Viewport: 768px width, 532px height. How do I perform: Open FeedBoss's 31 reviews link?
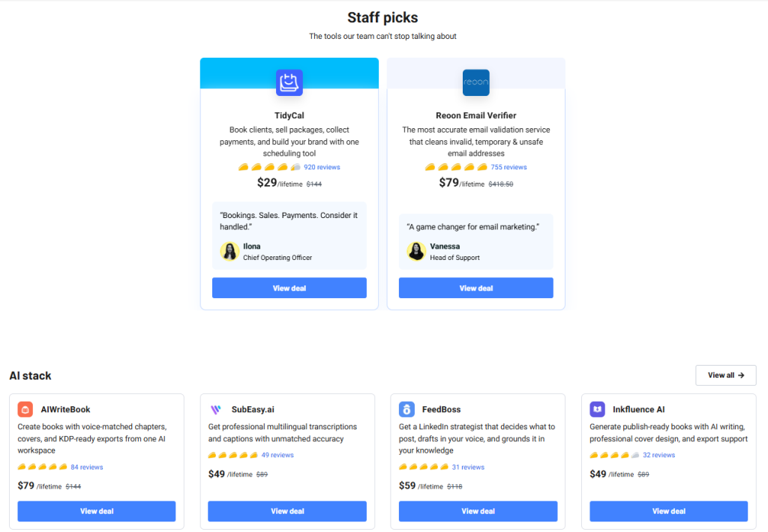[468, 467]
